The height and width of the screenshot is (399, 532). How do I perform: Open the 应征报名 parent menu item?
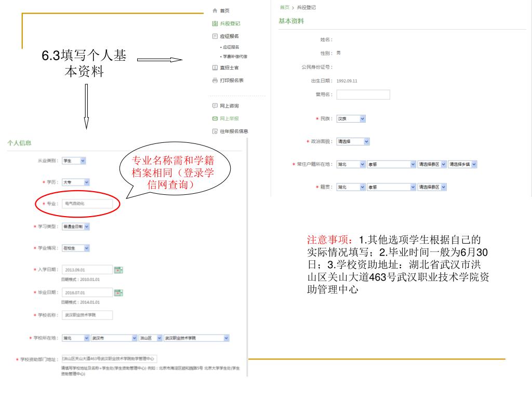click(229, 36)
